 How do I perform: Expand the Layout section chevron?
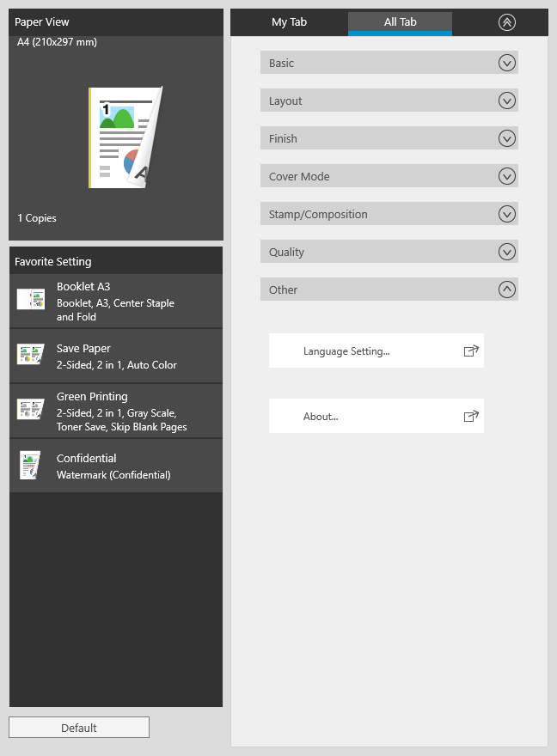507,101
